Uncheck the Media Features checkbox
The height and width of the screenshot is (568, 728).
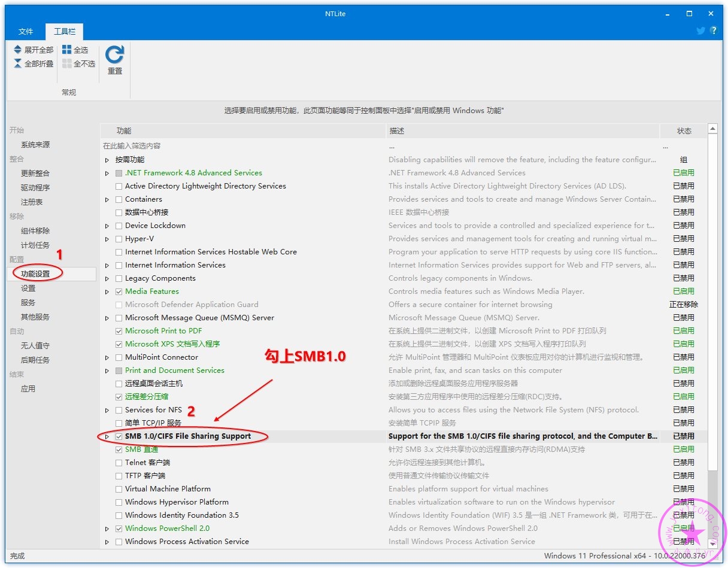coord(119,291)
